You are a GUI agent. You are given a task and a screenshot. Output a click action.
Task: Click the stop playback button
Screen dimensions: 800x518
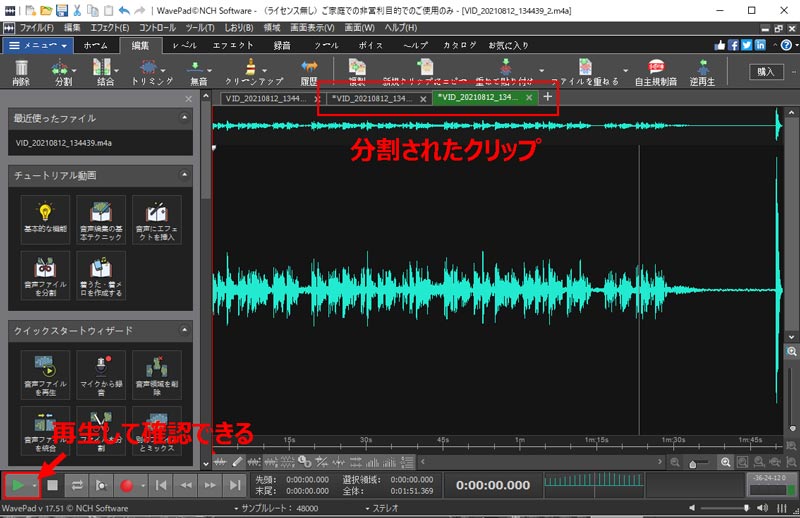(x=53, y=485)
